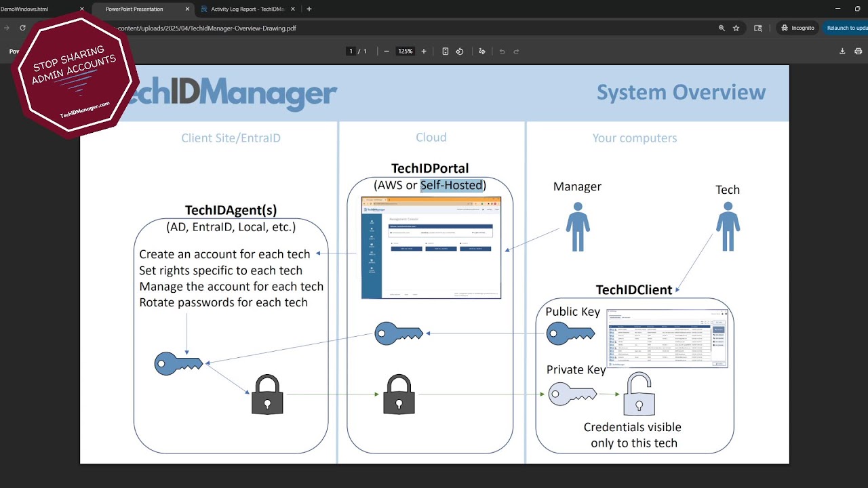Screen dimensions: 868x488
Task: Click "Set rights specific to each tech"
Action: tap(220, 270)
